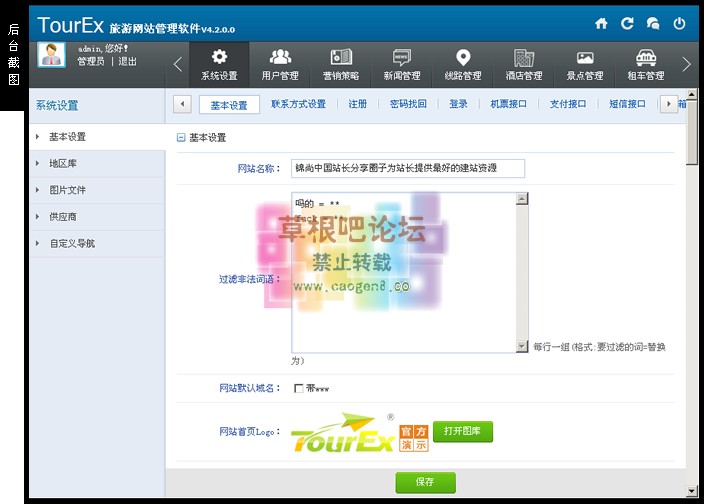Open the 新闻管理 news module
Viewport: 704px width, 504px height.
coord(402,64)
